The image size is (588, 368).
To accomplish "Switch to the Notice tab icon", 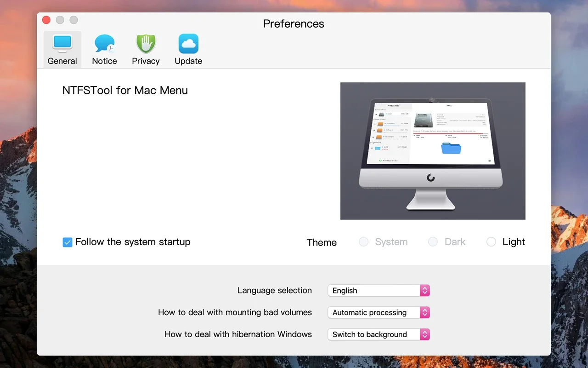I will click(x=104, y=43).
